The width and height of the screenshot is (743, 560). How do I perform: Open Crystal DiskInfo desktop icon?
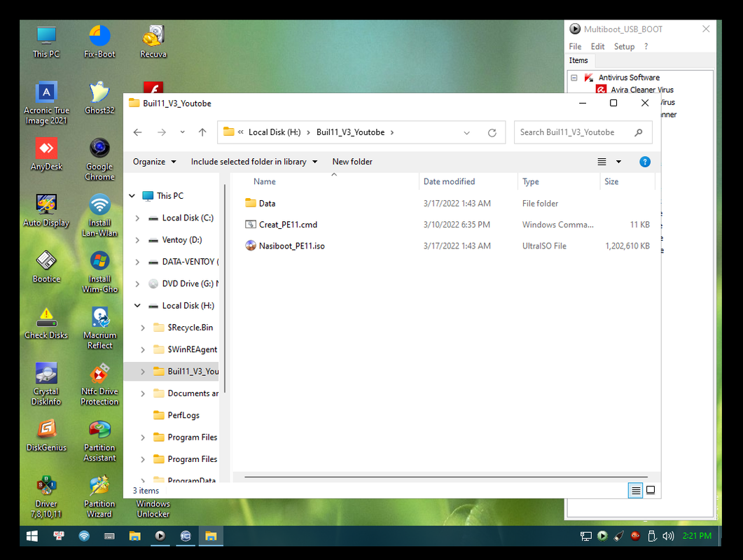point(46,384)
